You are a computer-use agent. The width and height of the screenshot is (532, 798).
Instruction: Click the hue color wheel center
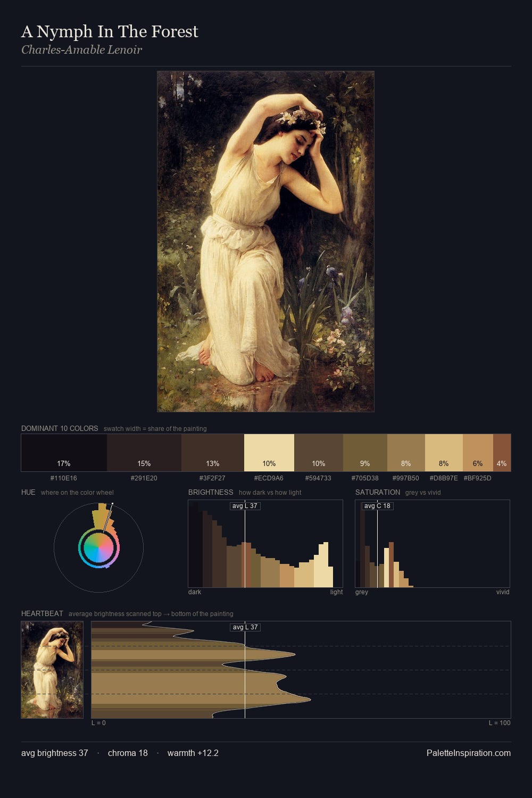(98, 547)
